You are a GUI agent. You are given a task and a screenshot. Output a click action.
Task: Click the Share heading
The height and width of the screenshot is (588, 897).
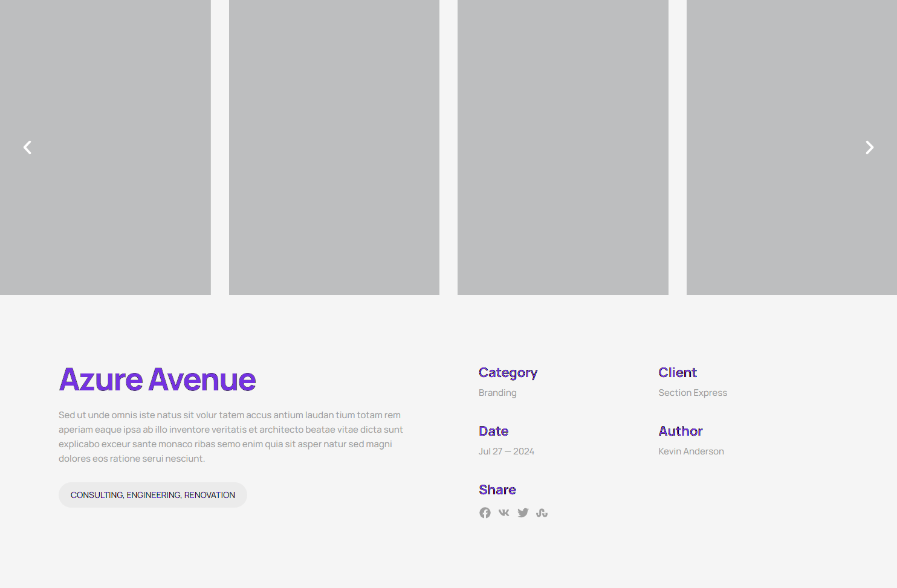click(x=497, y=489)
